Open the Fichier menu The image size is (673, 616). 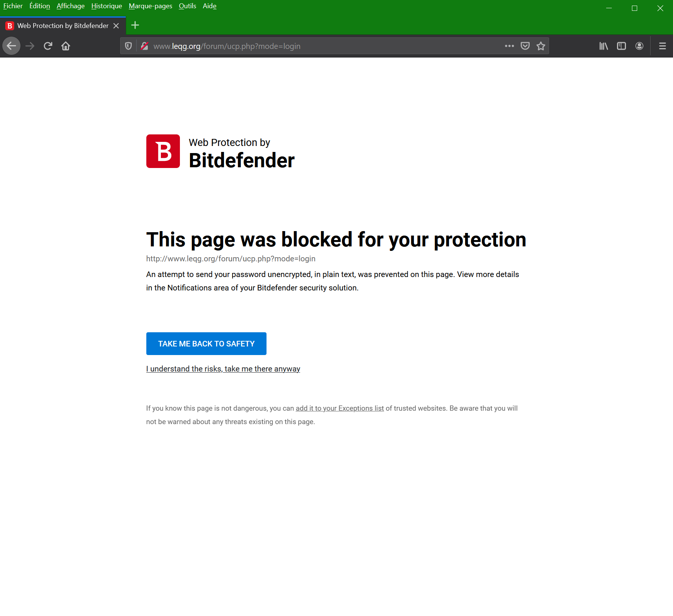coord(13,6)
